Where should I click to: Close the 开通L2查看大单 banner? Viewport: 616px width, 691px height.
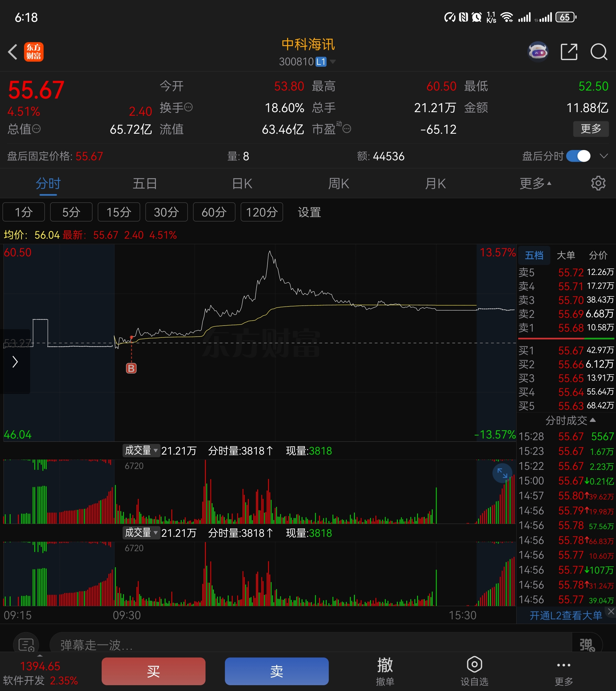pos(610,612)
